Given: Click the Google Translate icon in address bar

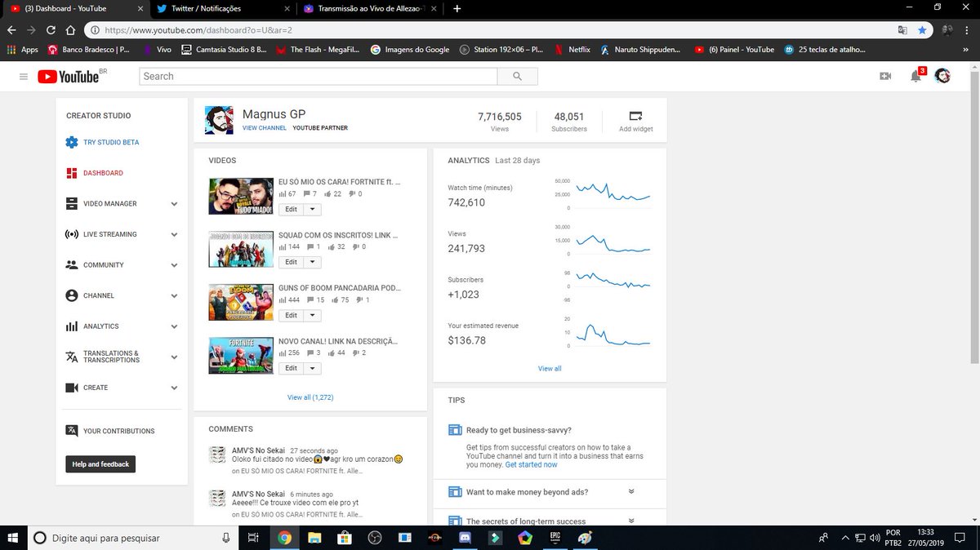Looking at the screenshot, I should 902,29.
